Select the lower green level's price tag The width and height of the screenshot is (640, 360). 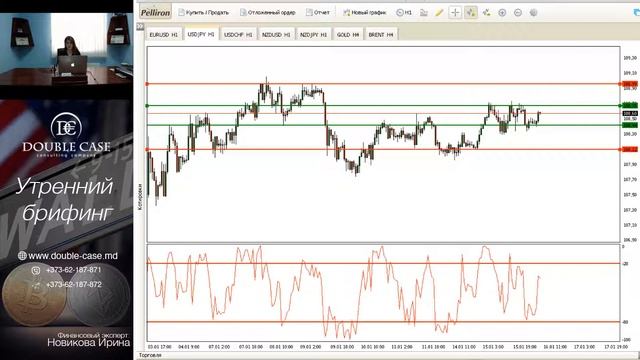pyautogui.click(x=630, y=125)
